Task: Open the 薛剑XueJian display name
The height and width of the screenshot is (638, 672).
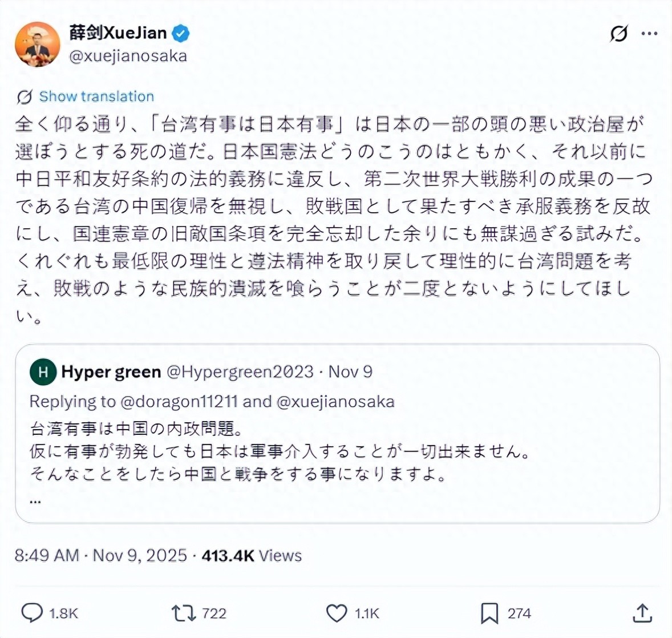Action: [x=118, y=33]
